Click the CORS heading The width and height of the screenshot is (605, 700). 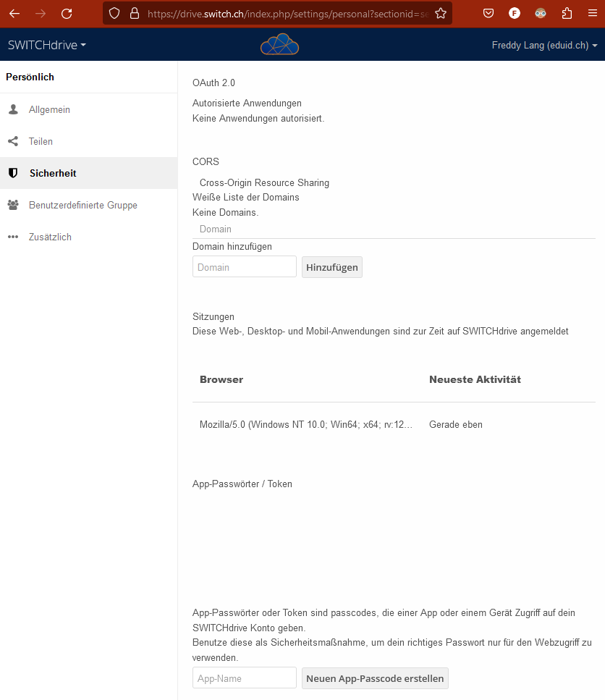tap(206, 161)
